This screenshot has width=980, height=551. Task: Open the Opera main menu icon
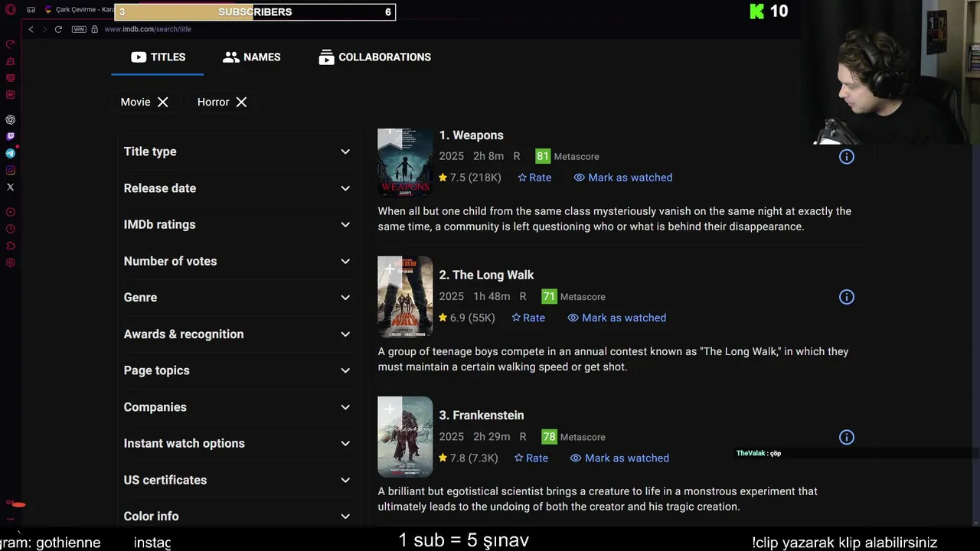[11, 10]
